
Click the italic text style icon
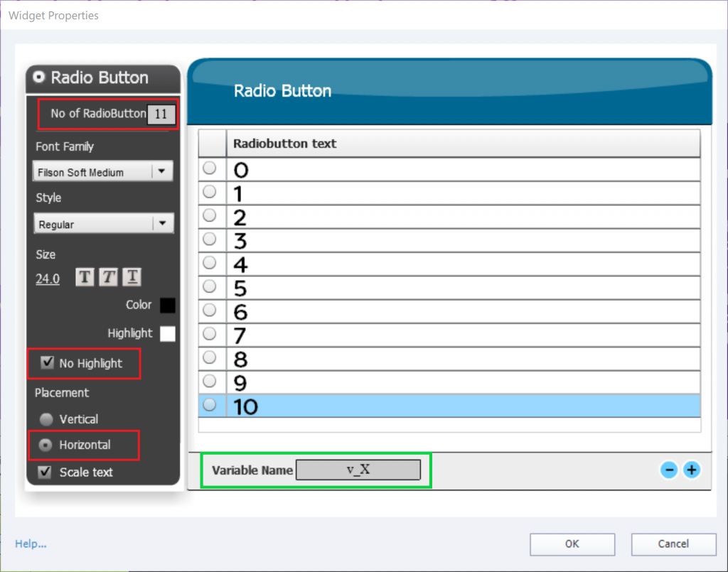pos(108,277)
